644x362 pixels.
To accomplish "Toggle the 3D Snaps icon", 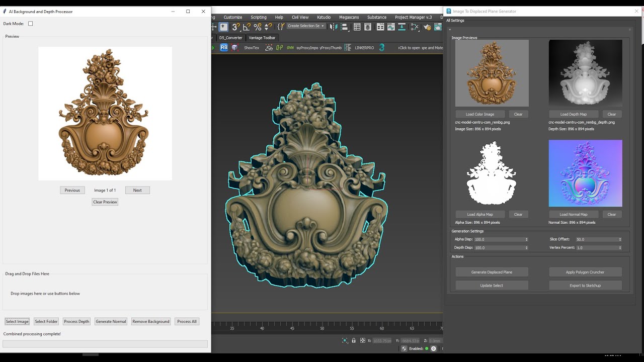I will coord(235,27).
